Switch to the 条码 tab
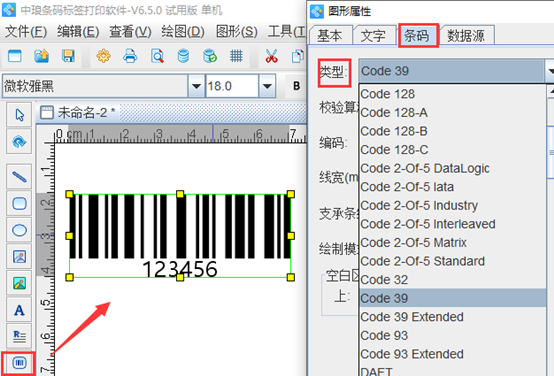 pos(417,35)
